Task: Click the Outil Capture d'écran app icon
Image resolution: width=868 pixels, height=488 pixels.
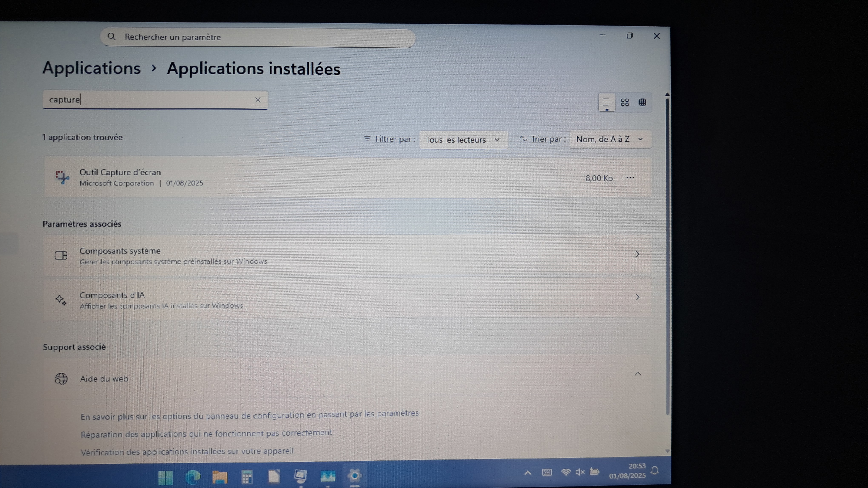Action: (x=62, y=177)
